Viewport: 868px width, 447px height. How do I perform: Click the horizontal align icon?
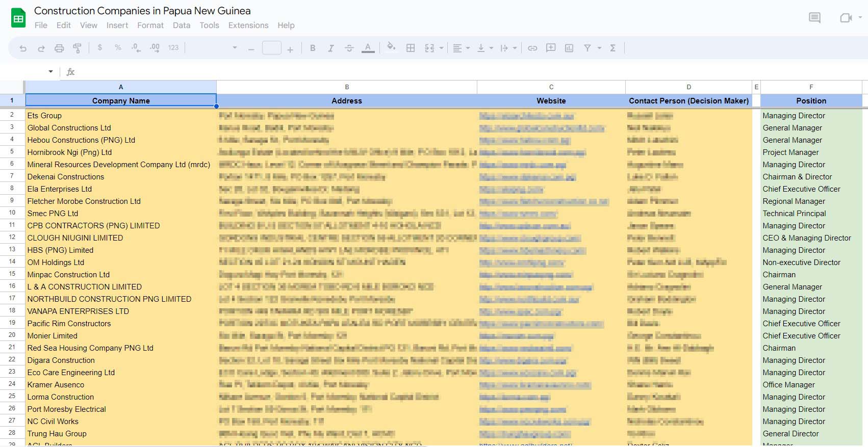tap(457, 48)
